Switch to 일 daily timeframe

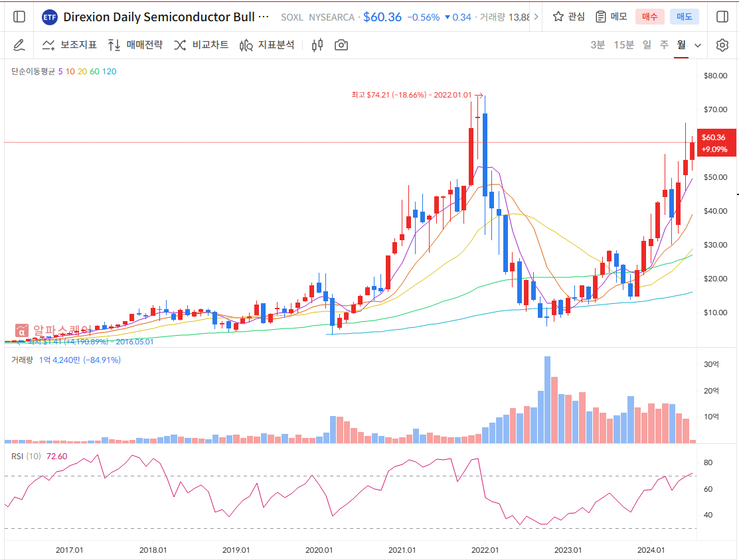pyautogui.click(x=647, y=44)
